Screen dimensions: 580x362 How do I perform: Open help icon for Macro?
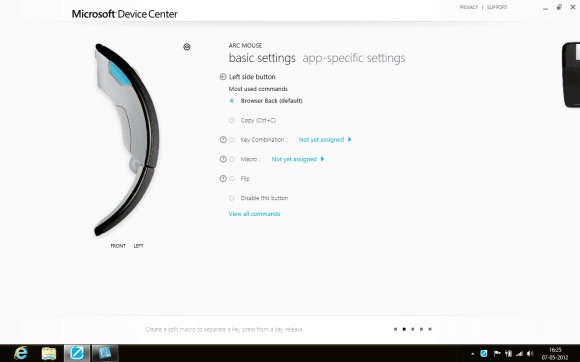(223, 159)
